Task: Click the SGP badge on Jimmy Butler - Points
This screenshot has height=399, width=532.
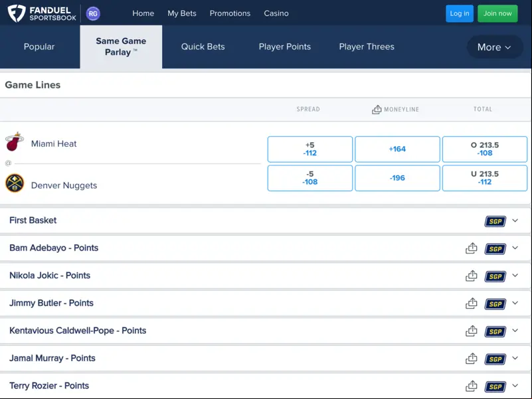Action: [495, 303]
